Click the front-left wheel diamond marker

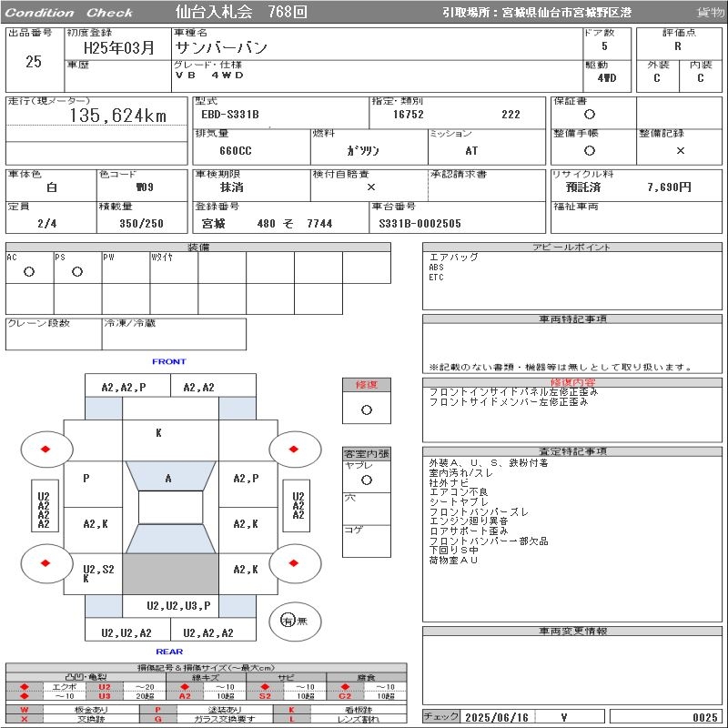(x=45, y=450)
